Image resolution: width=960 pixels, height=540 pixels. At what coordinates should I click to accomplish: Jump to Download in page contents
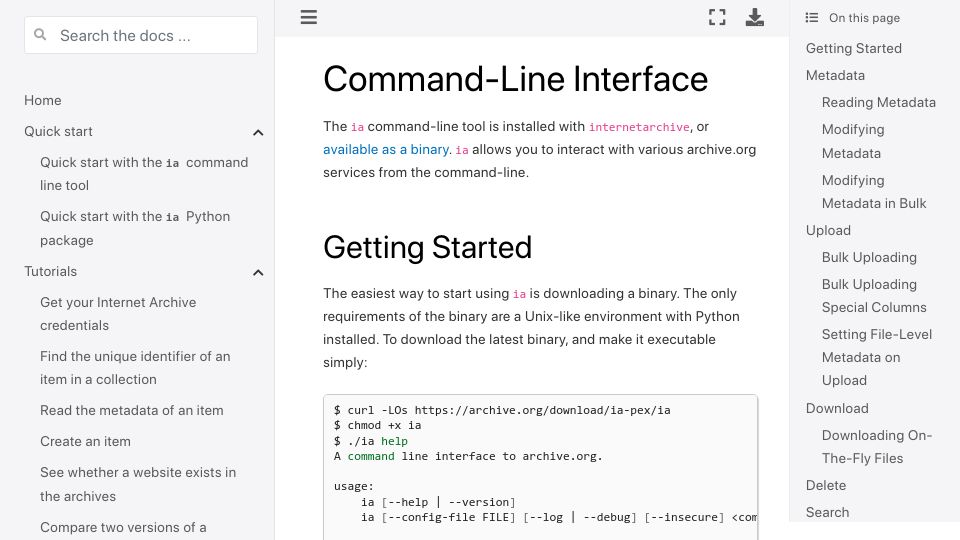pyautogui.click(x=837, y=408)
